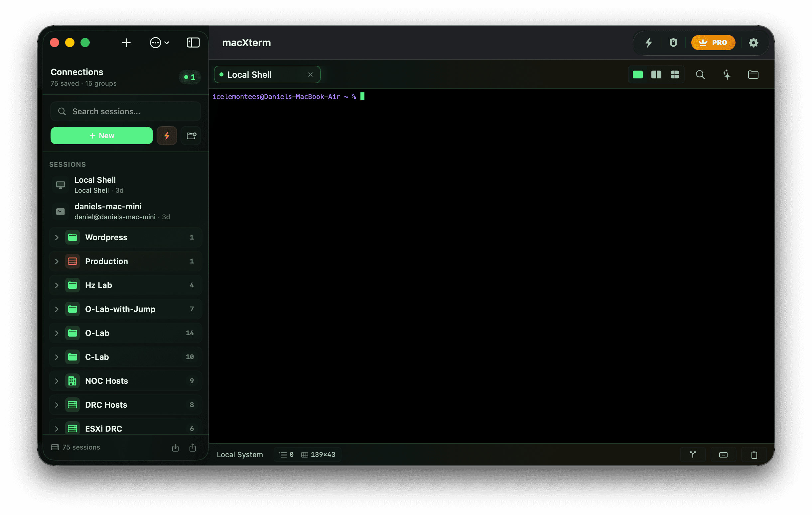Viewport: 812px width, 515px height.
Task: Click the DRC Hosts server icon
Action: click(x=72, y=405)
